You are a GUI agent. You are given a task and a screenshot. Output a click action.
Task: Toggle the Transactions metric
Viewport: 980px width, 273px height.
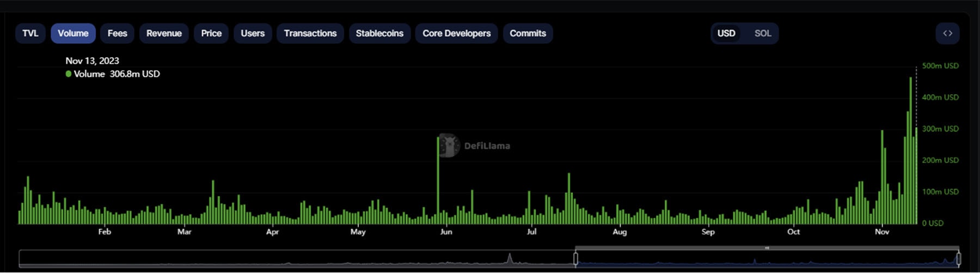310,33
